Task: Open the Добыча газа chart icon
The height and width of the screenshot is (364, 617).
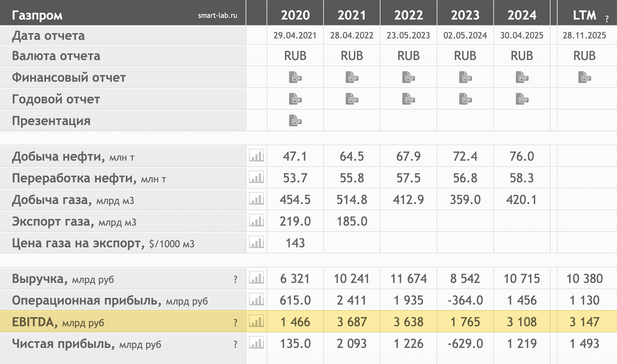Action: 257,199
